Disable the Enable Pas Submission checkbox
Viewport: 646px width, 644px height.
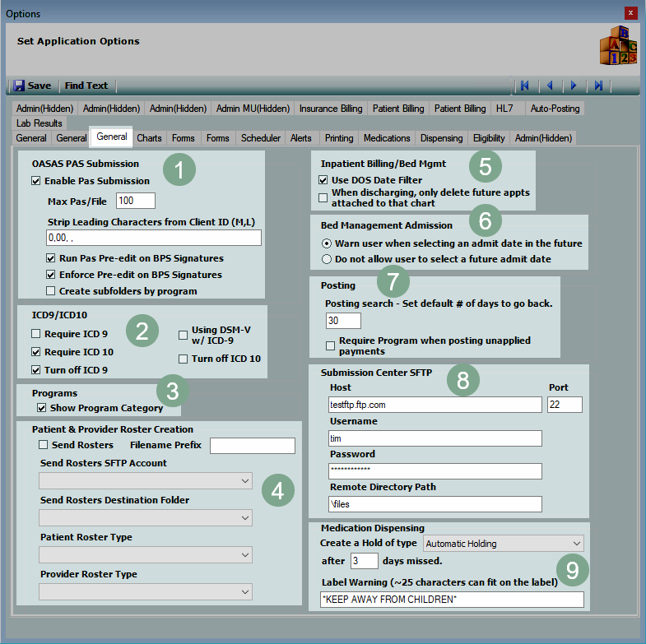pos(36,181)
